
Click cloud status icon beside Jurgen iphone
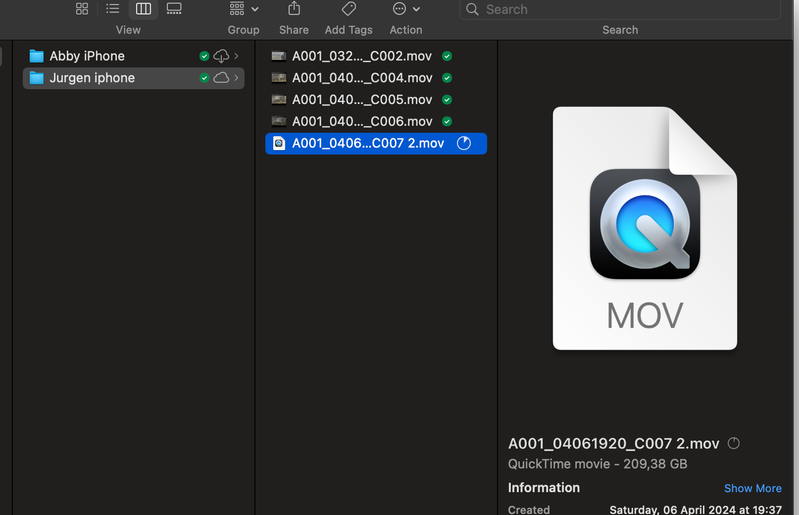tap(221, 78)
